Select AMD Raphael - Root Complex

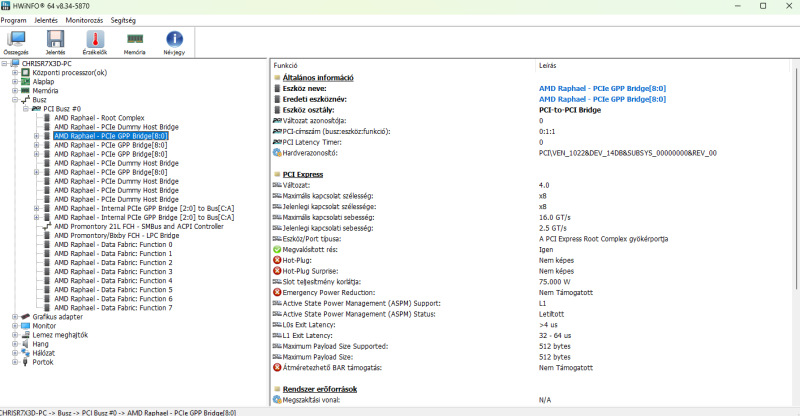[x=99, y=118]
